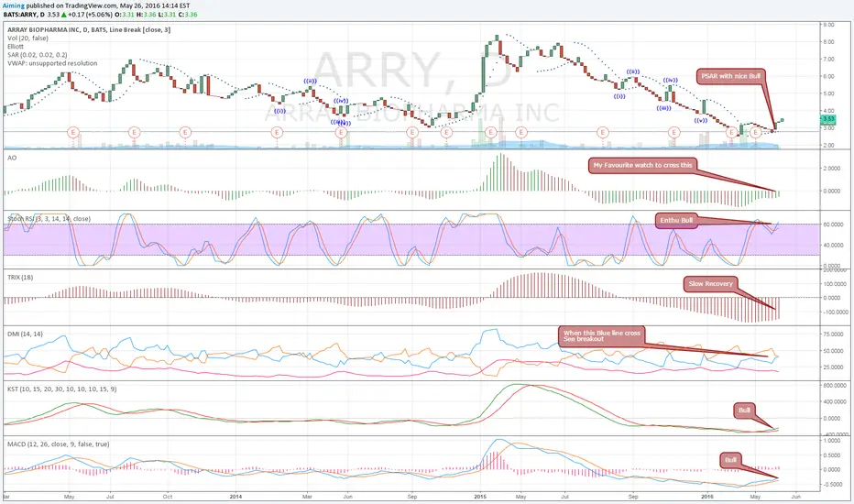The image size is (854, 504).
Task: Select the ARRAY BIOPHARMA INC Line Break title
Action: (89, 30)
